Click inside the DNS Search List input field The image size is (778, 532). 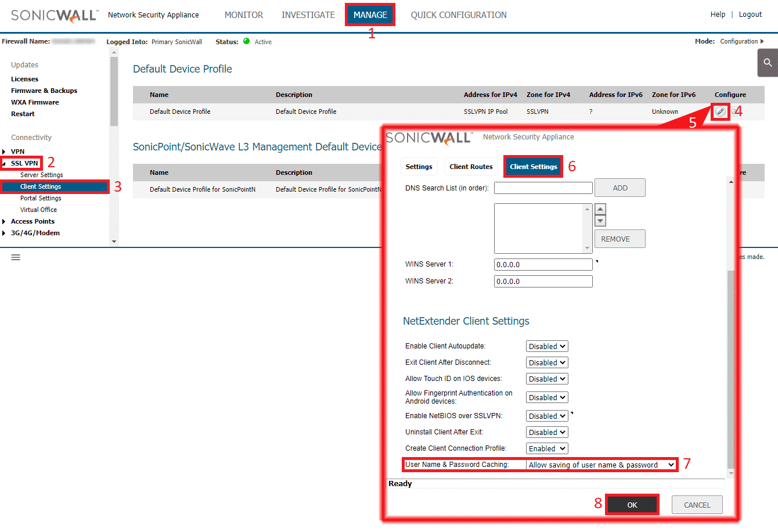[x=543, y=187]
